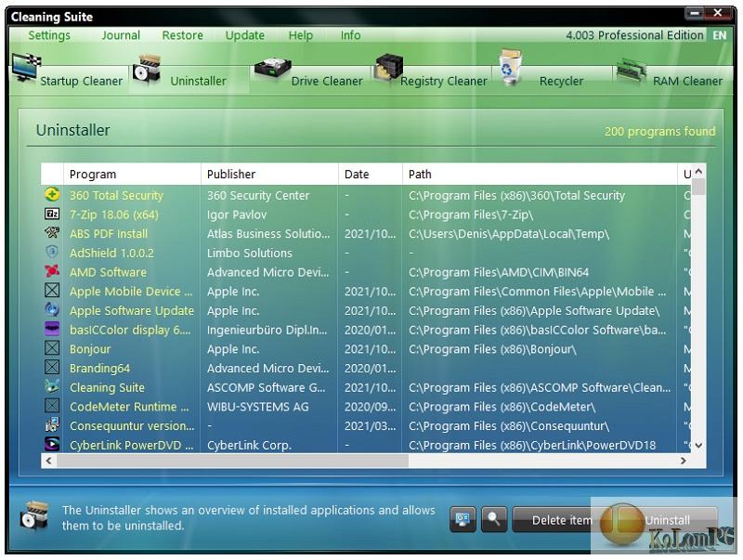Click the vertical scrollbar down arrow
This screenshot has height=560, width=743.
[x=698, y=446]
